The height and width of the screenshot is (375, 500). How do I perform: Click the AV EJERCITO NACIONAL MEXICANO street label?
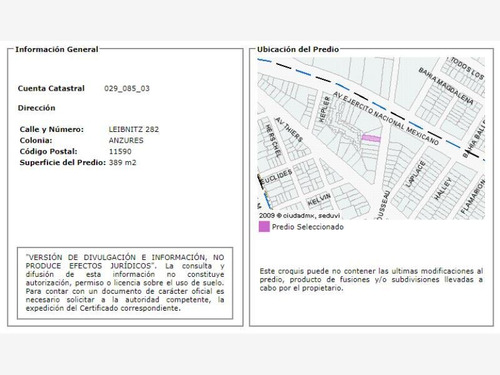[386, 118]
